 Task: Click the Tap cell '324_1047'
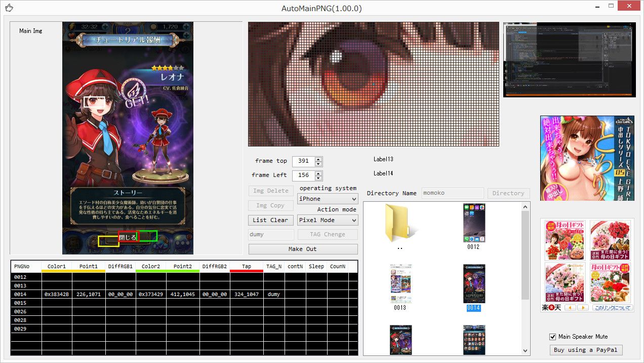coord(247,295)
